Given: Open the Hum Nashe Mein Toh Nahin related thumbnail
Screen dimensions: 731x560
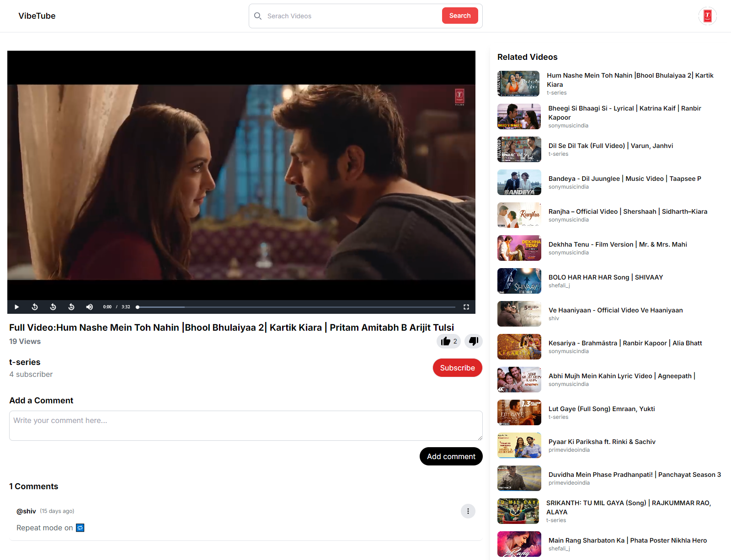Looking at the screenshot, I should tap(518, 84).
